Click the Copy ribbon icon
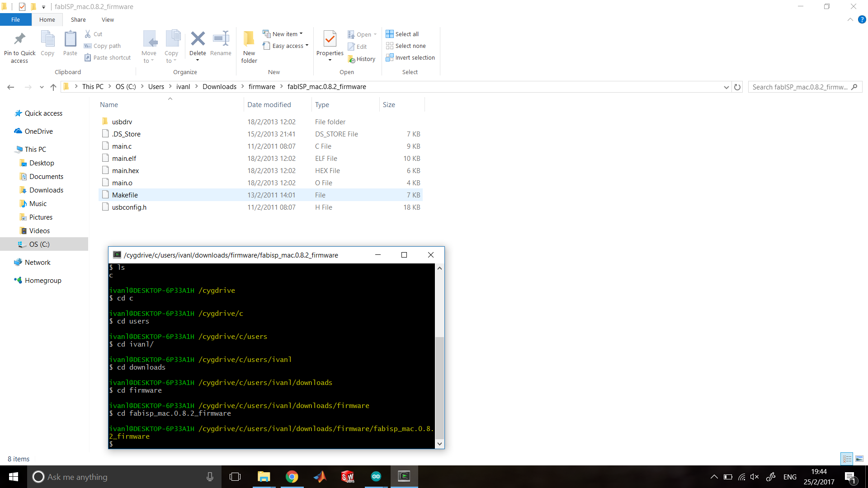 pyautogui.click(x=47, y=43)
